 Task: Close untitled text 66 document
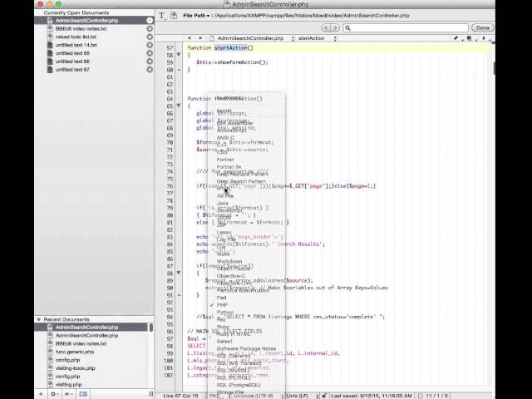pos(150,61)
